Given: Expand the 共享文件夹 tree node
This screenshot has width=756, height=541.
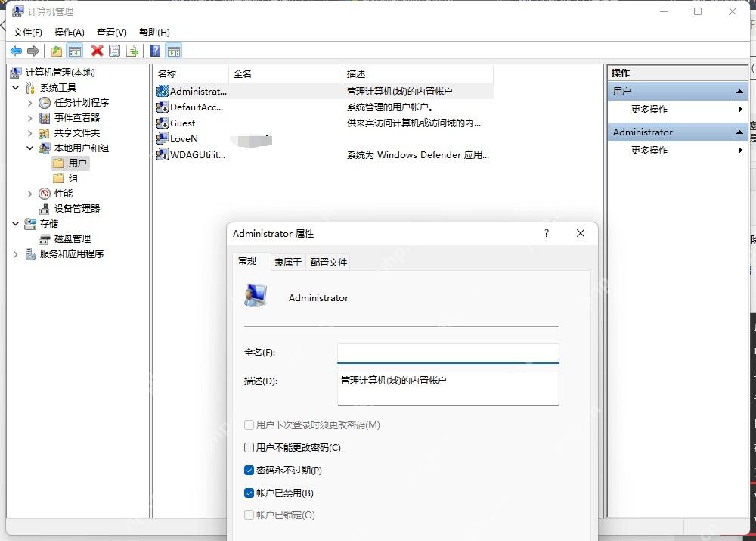Looking at the screenshot, I should point(30,132).
